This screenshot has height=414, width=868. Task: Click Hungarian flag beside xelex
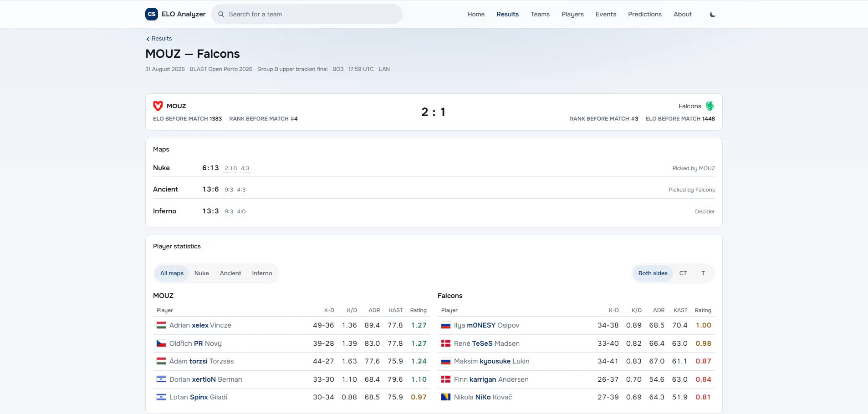coord(161,325)
